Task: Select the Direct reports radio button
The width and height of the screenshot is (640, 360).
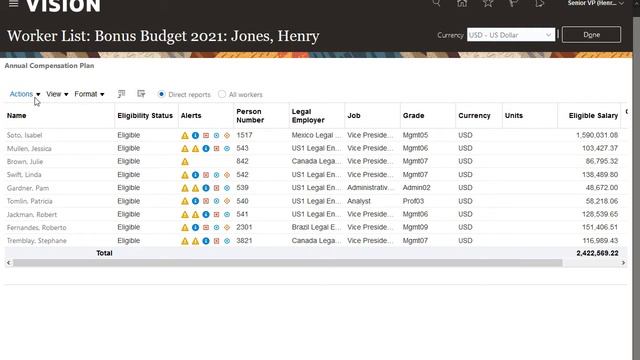Action: point(162,94)
